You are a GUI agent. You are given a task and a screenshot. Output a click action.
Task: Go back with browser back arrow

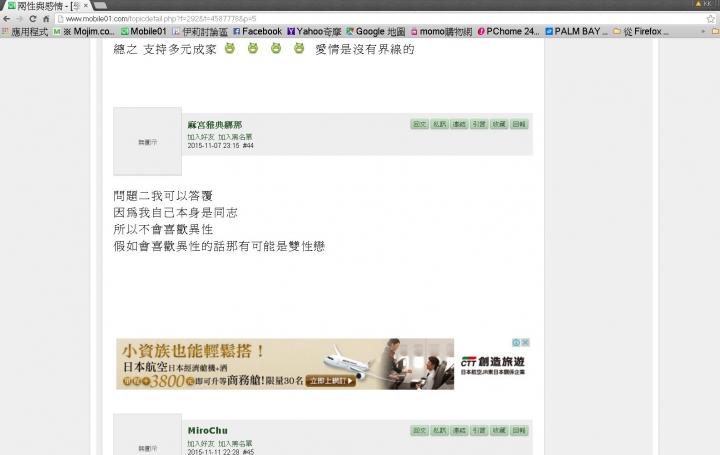click(x=6, y=19)
